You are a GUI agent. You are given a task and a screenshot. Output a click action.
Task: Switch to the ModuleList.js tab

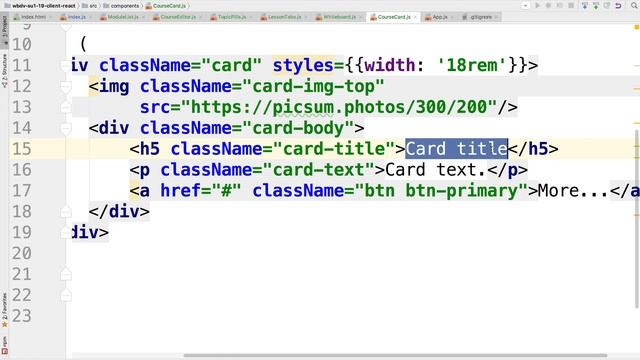click(123, 17)
